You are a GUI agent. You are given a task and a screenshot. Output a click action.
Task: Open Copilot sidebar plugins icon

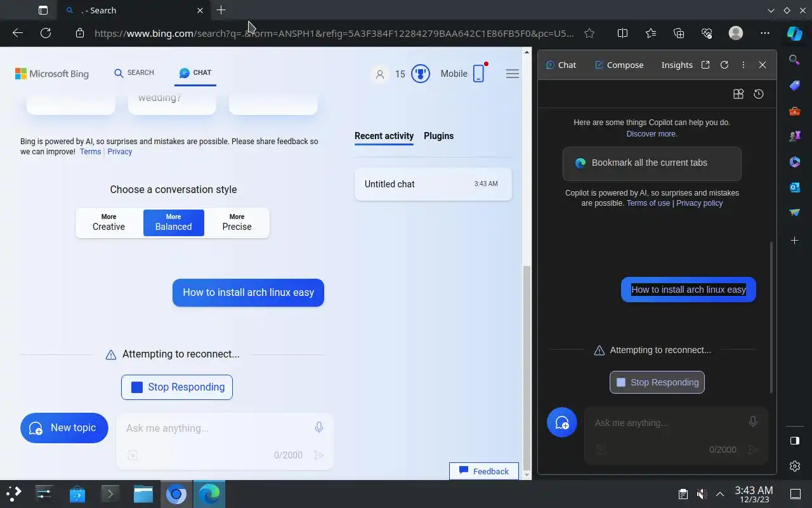(x=738, y=94)
